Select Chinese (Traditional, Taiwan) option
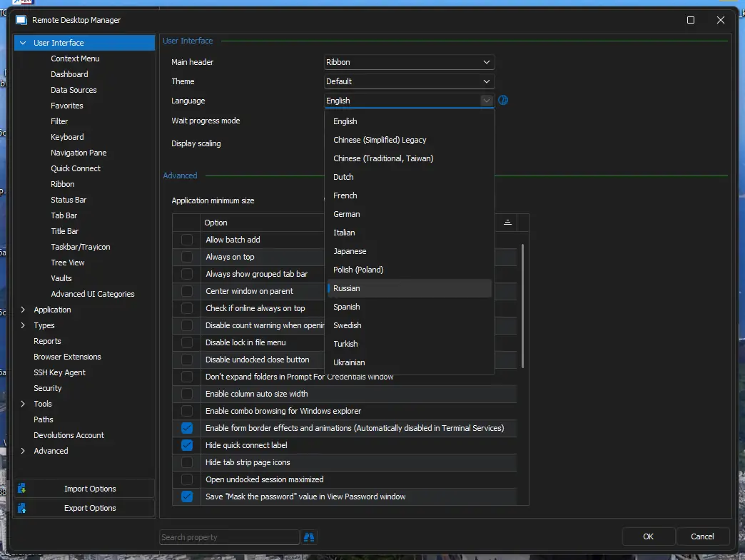This screenshot has height=560, width=745. 409,158
